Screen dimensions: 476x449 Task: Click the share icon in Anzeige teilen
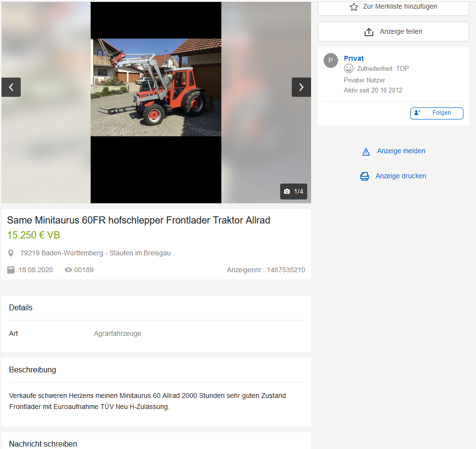click(369, 32)
